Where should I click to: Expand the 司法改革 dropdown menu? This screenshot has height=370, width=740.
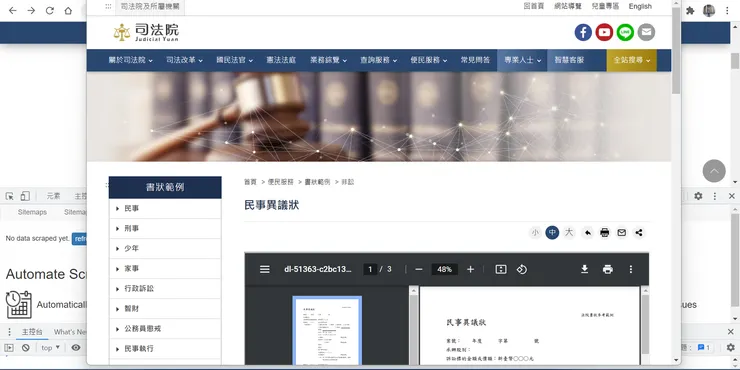pyautogui.click(x=185, y=60)
